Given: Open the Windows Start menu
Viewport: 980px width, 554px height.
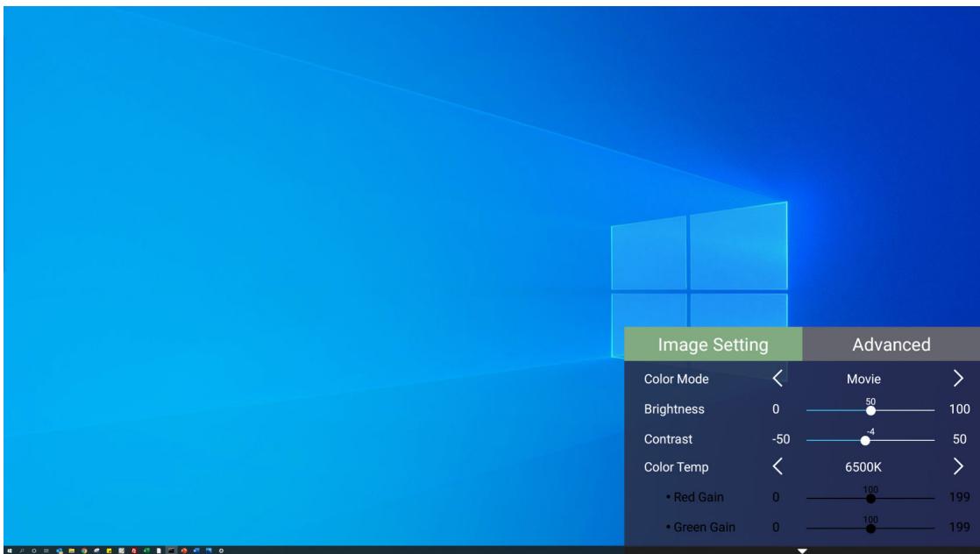Looking at the screenshot, I should pos(10,550).
